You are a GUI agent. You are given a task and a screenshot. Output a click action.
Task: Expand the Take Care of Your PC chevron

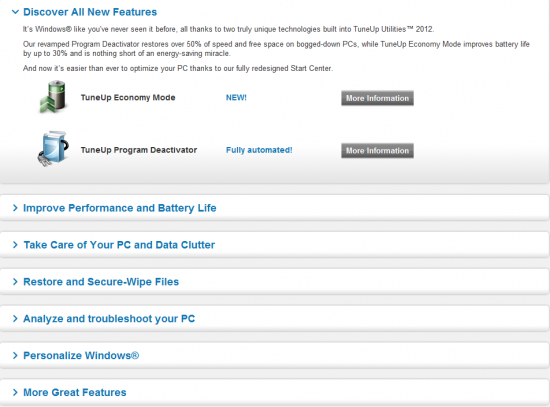(15, 245)
